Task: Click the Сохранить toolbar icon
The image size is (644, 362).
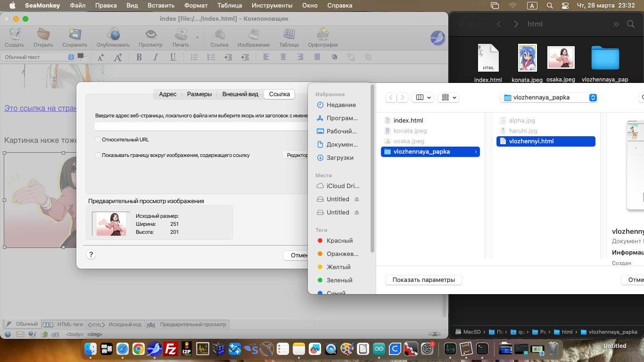Action: [x=74, y=35]
